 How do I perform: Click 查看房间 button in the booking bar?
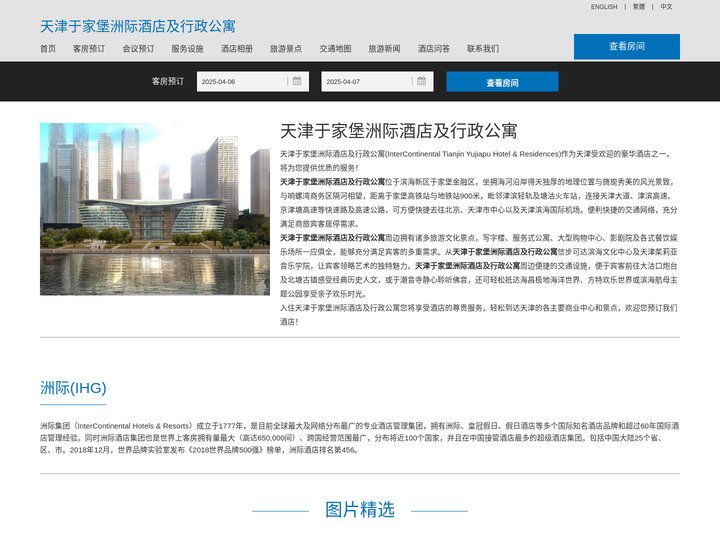tap(502, 82)
